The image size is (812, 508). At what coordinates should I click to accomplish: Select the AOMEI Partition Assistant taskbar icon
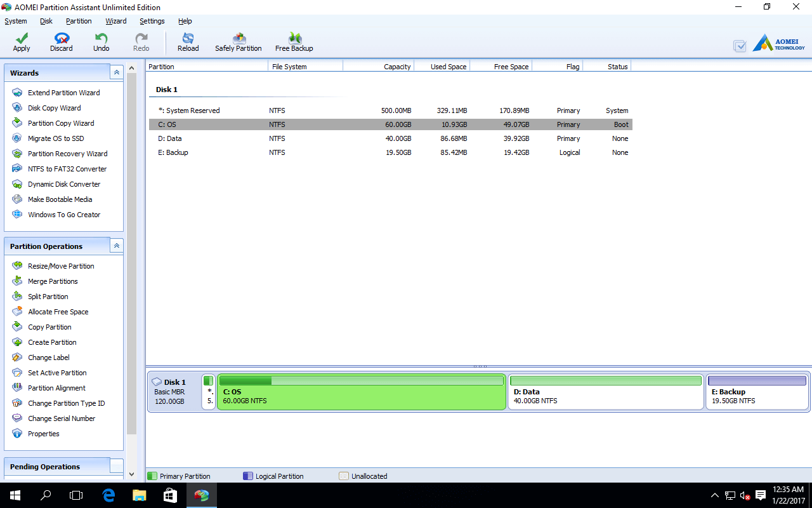pos(202,495)
